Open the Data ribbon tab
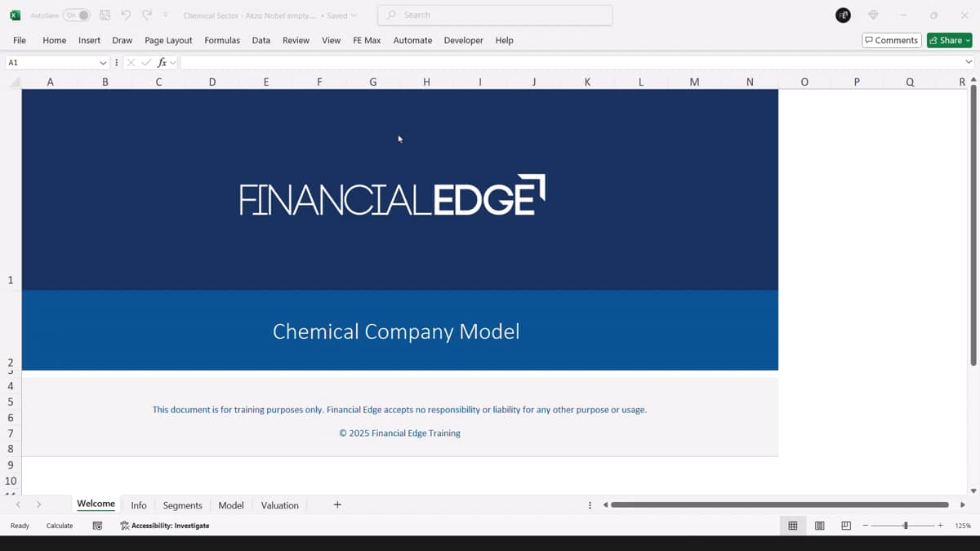 click(261, 40)
